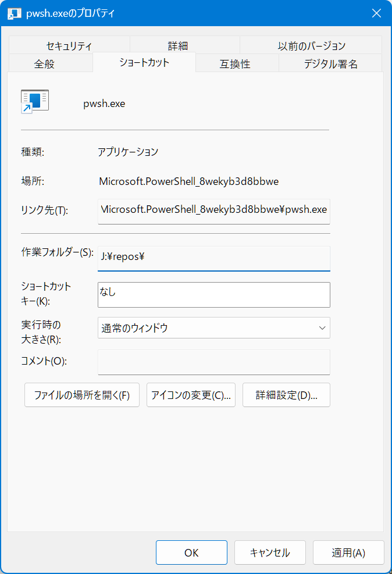Image resolution: width=392 pixels, height=574 pixels.
Task: Confirm with the OK button
Action: (x=191, y=552)
